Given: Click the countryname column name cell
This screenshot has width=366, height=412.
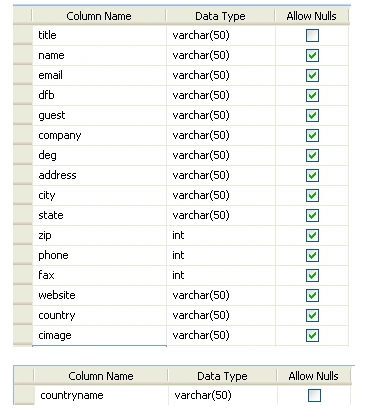Looking at the screenshot, I should (x=101, y=395).
